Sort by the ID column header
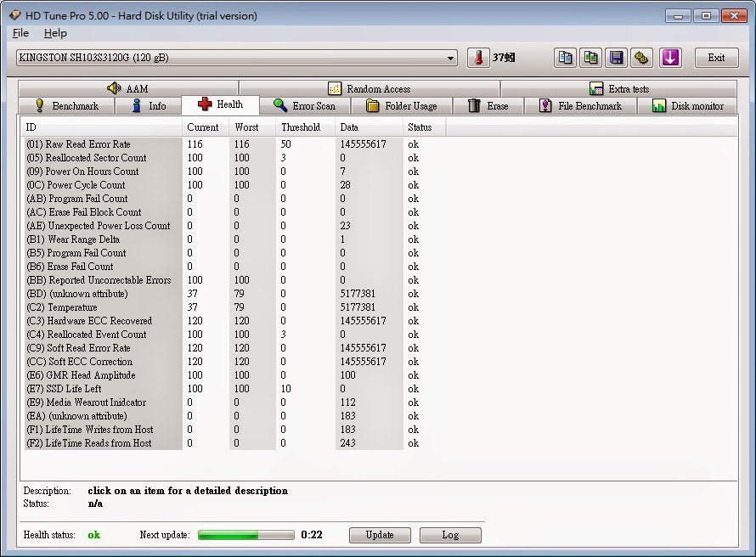Viewport: 756px width, 557px height. 102,127
